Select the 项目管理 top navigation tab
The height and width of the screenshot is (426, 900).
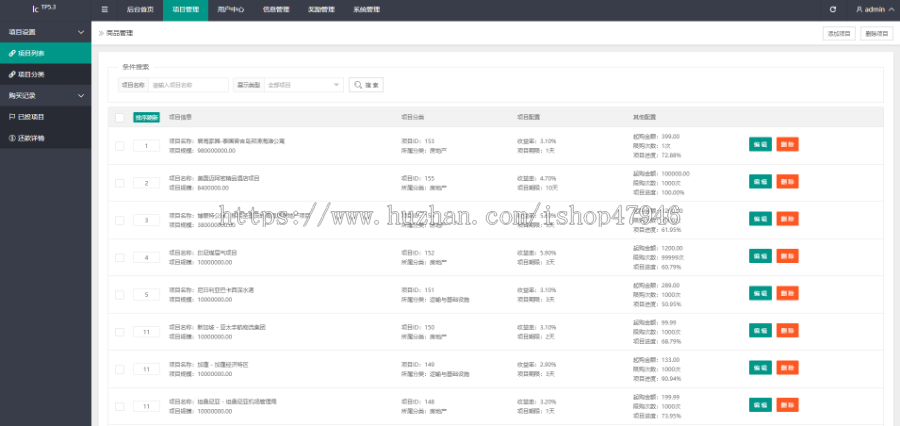coord(185,10)
